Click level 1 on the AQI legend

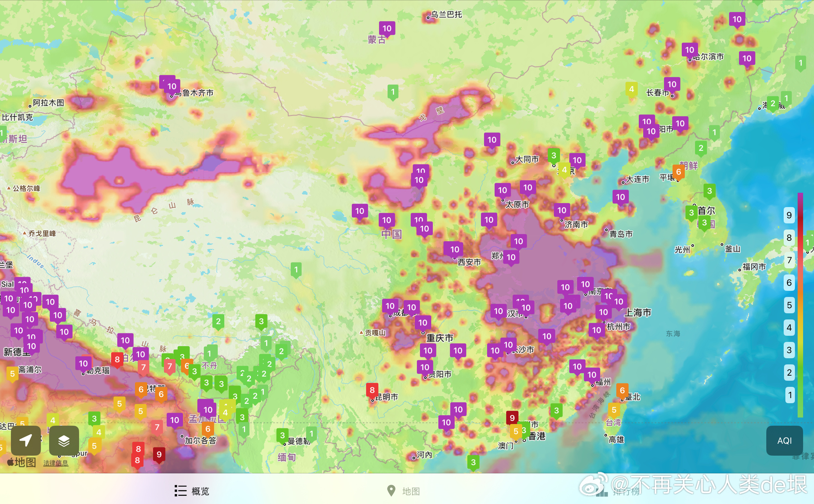(x=789, y=395)
